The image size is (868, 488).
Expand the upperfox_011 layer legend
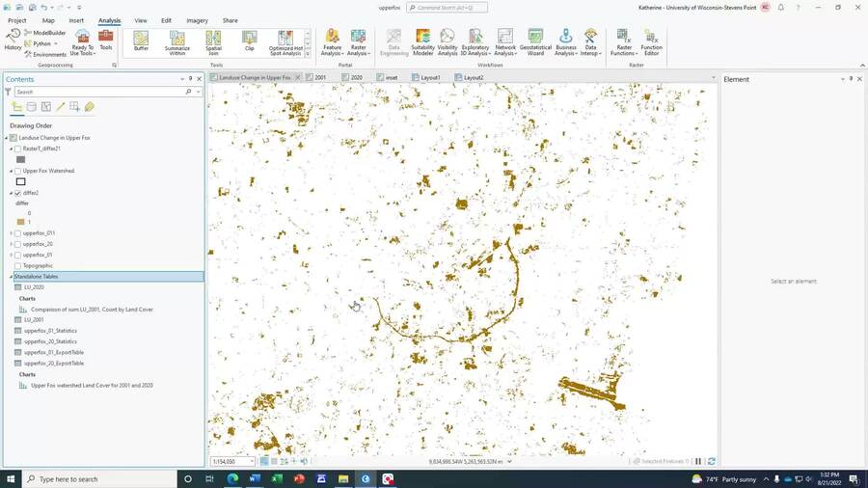tap(11, 233)
